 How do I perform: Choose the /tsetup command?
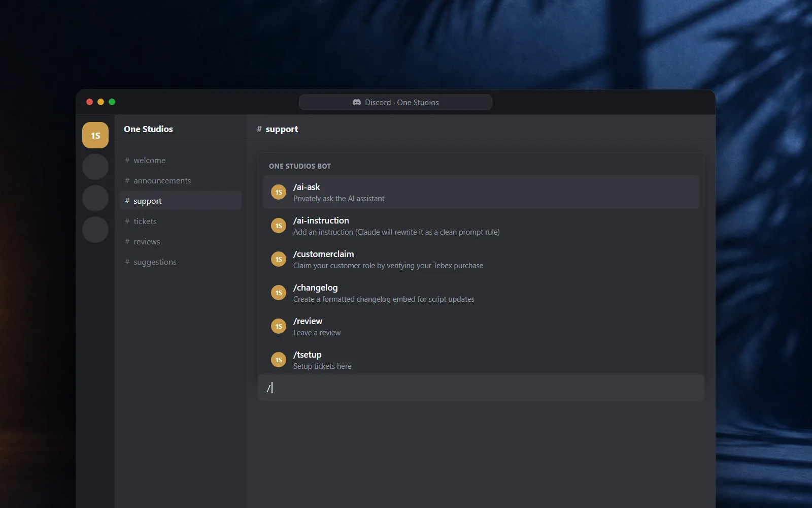tap(481, 360)
